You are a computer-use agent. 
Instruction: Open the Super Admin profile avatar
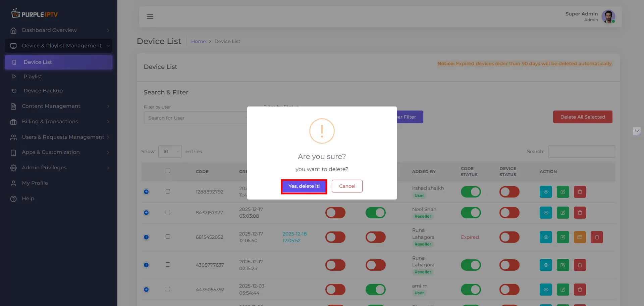point(608,16)
